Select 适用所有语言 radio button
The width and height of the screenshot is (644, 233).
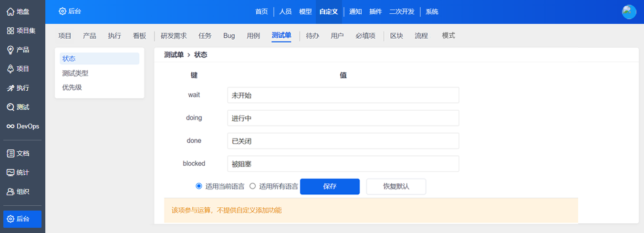click(x=253, y=186)
